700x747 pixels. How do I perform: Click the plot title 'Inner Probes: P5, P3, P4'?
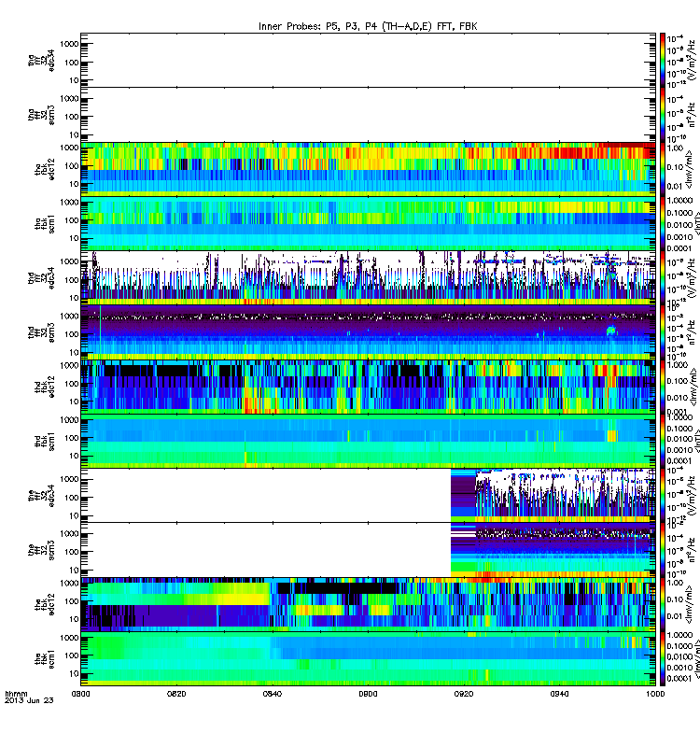click(x=320, y=27)
